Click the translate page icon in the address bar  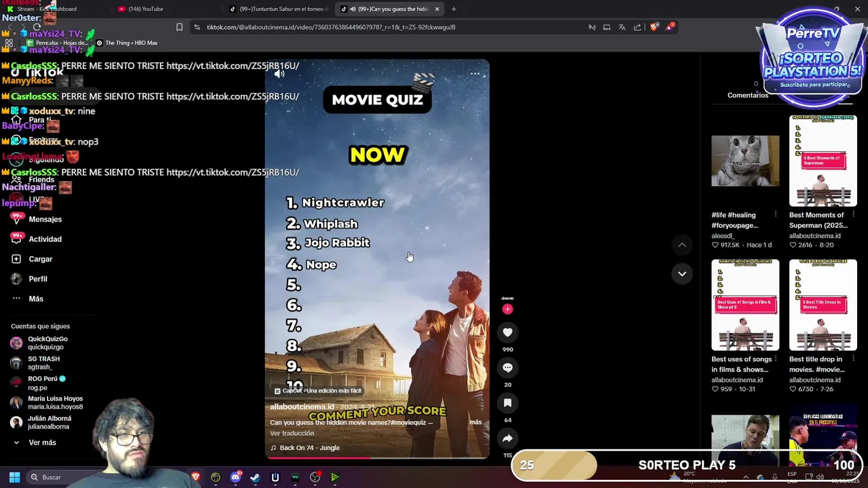(x=622, y=27)
